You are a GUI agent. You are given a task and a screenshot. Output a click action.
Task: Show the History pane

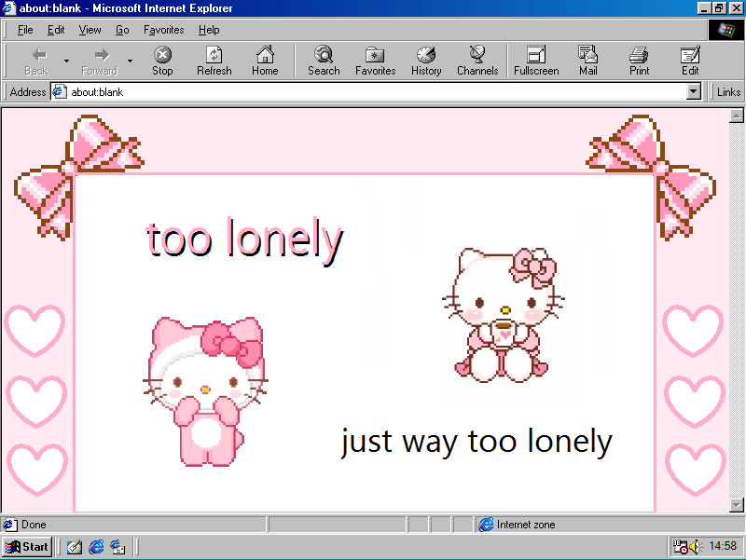point(426,61)
